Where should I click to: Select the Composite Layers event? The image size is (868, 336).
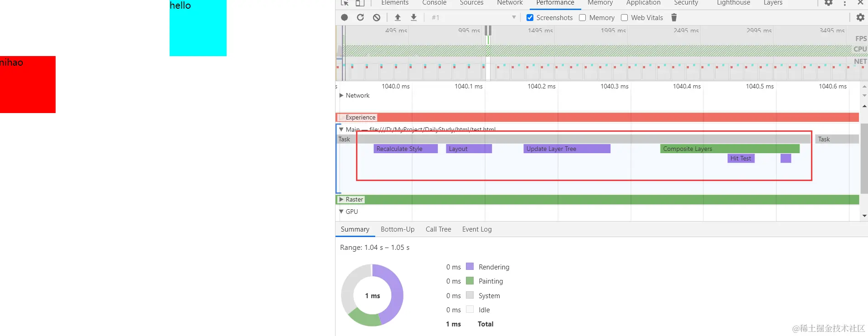tap(730, 149)
